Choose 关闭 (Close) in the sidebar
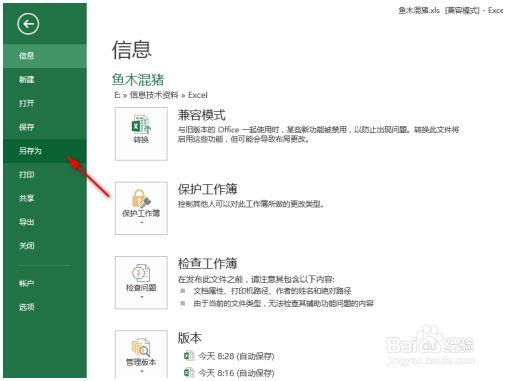The image size is (506, 381). [x=45, y=246]
